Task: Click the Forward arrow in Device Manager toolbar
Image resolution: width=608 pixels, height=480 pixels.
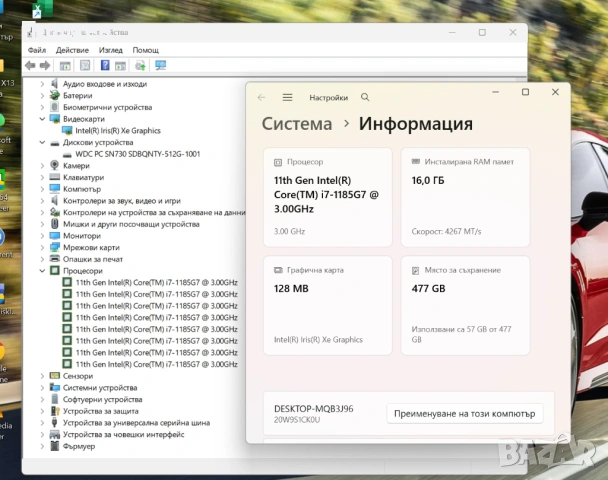Action: (x=45, y=66)
